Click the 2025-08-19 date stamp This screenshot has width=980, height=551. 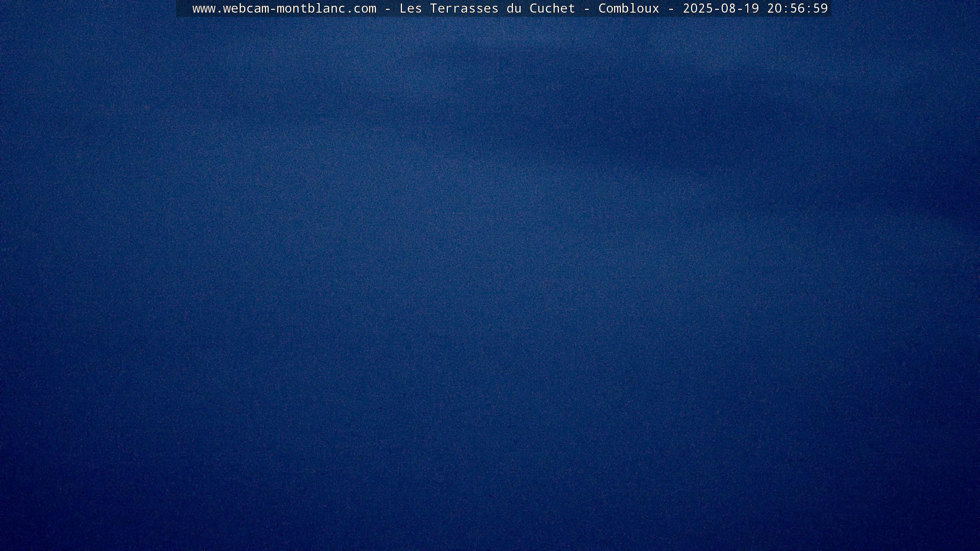[x=721, y=8]
